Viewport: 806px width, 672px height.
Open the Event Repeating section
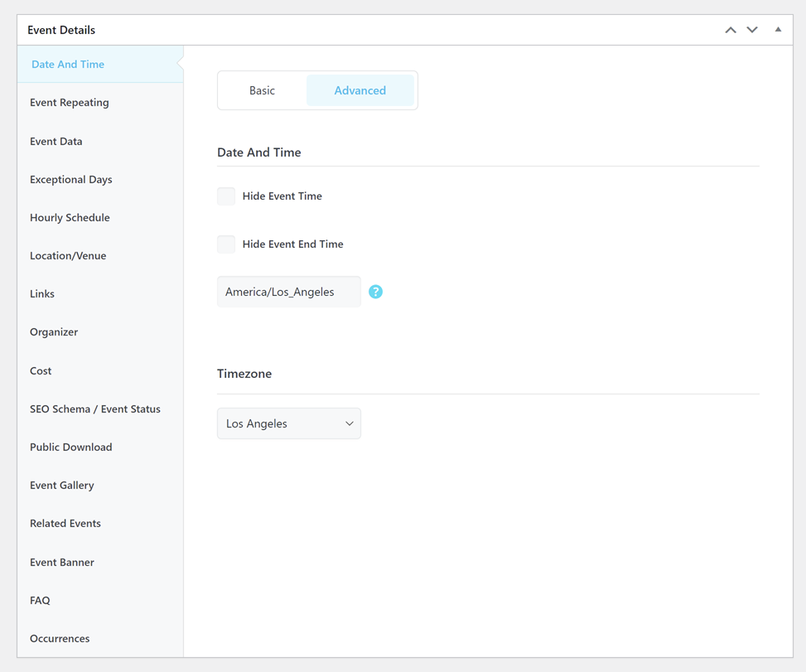point(70,103)
